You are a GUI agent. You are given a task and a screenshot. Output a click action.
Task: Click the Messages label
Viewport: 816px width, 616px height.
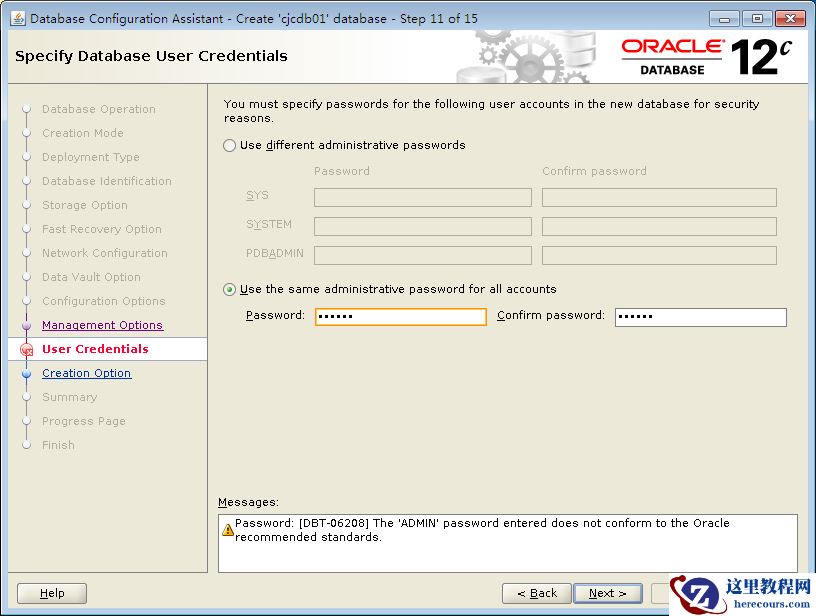pyautogui.click(x=248, y=502)
